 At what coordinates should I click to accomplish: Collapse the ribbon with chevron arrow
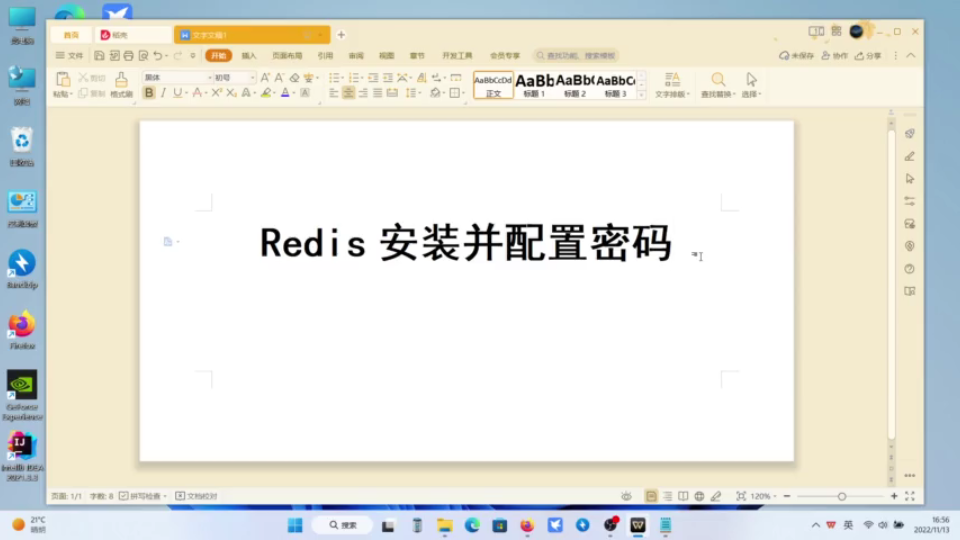(911, 56)
